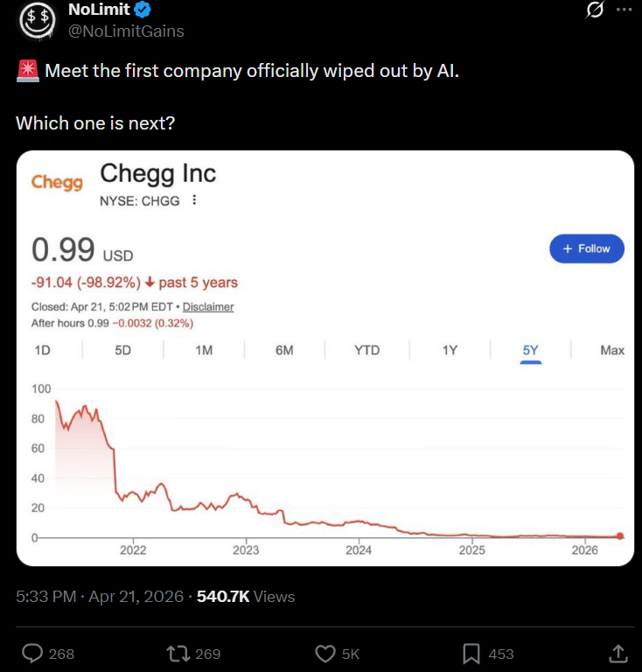Bookmark this post
Screen dimensions: 642x672
point(471,653)
